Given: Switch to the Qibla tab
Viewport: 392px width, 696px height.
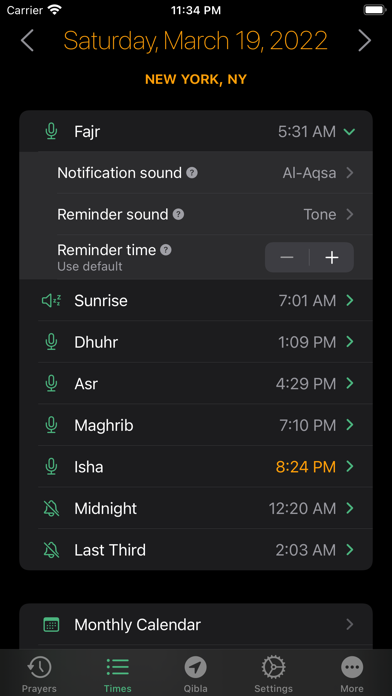Looking at the screenshot, I should (x=196, y=674).
